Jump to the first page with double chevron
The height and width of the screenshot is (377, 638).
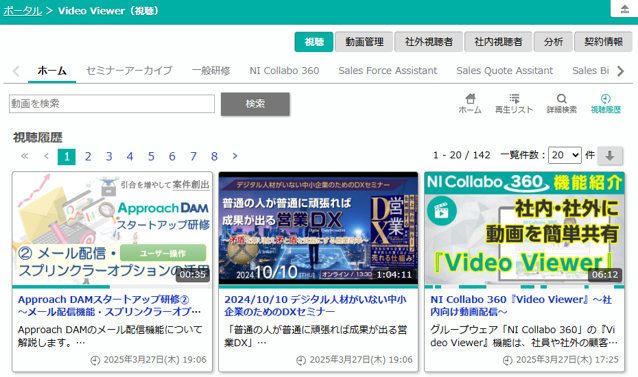click(24, 156)
